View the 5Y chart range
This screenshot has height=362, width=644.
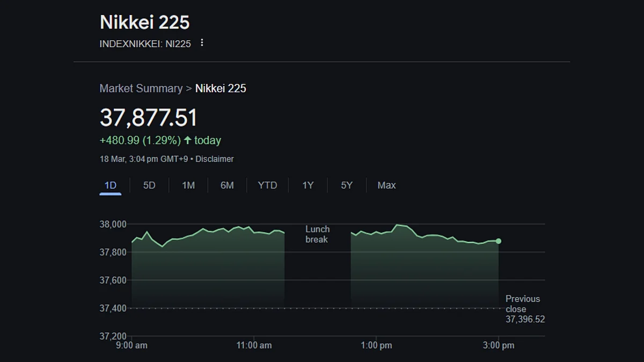(x=347, y=186)
